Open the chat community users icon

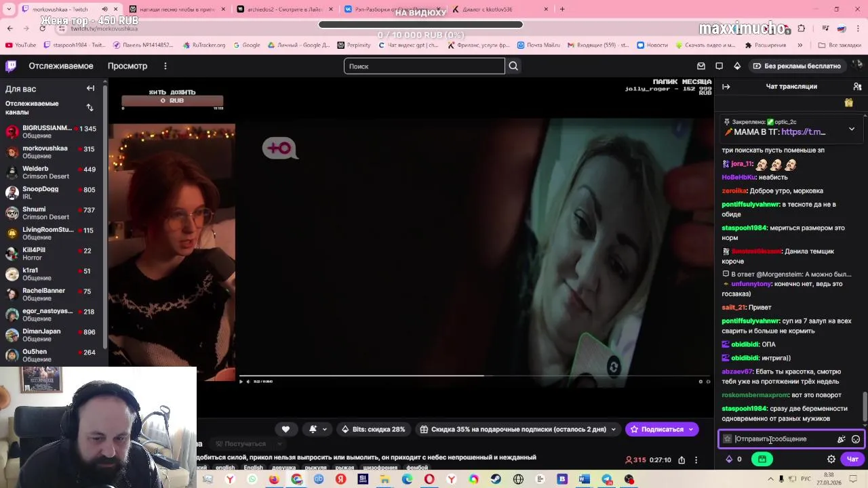point(857,87)
